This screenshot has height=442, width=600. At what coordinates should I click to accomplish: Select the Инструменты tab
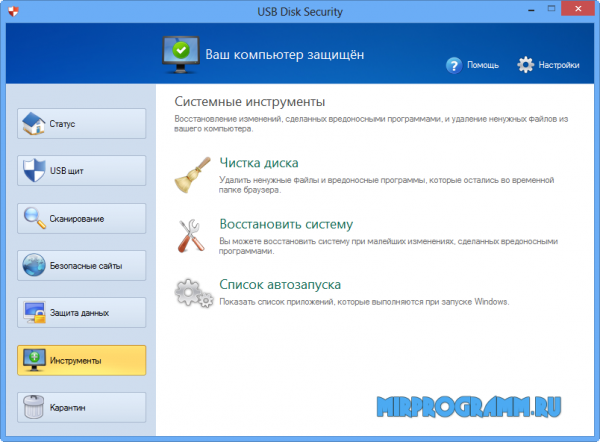click(x=82, y=360)
